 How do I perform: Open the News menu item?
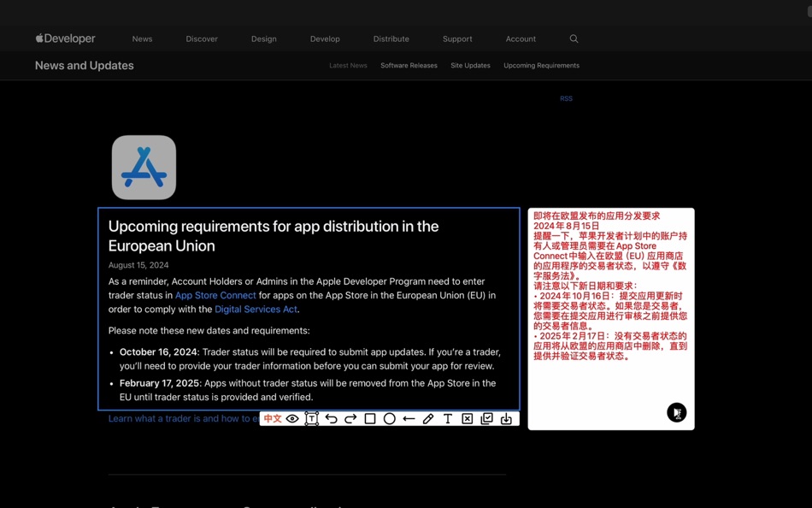[142, 38]
